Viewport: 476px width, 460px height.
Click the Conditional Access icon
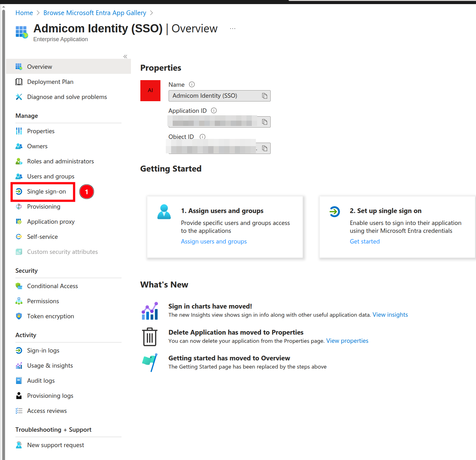[19, 286]
